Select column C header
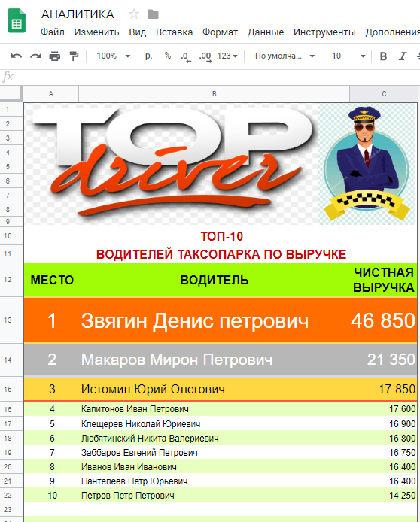Screen dimensions: 420x522 coord(384,94)
